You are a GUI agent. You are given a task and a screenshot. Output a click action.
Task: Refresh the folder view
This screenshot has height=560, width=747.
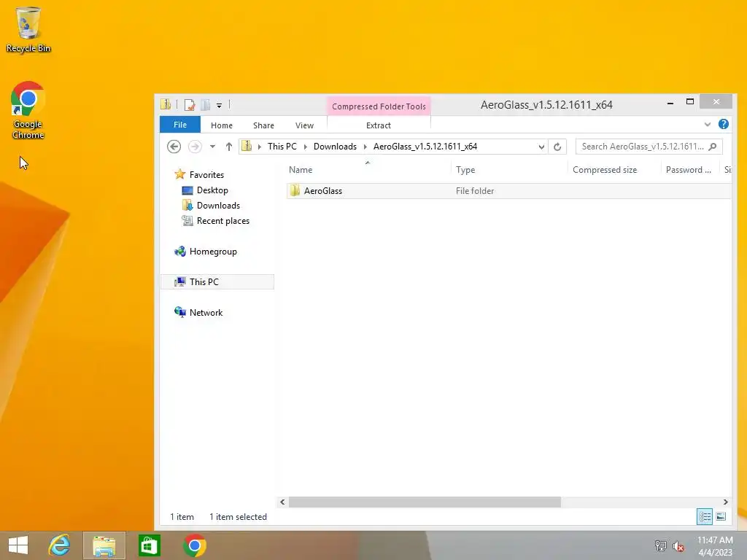[x=557, y=147]
